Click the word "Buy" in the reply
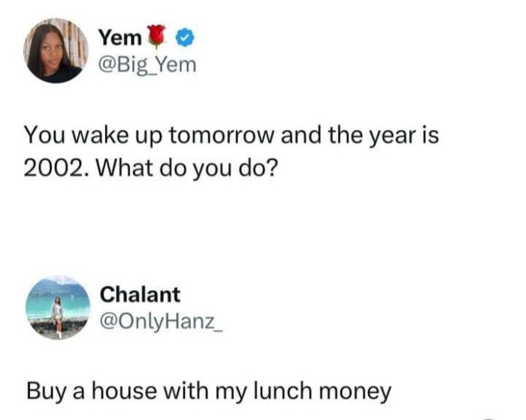Screen dimensions: 526x420 click(x=42, y=391)
